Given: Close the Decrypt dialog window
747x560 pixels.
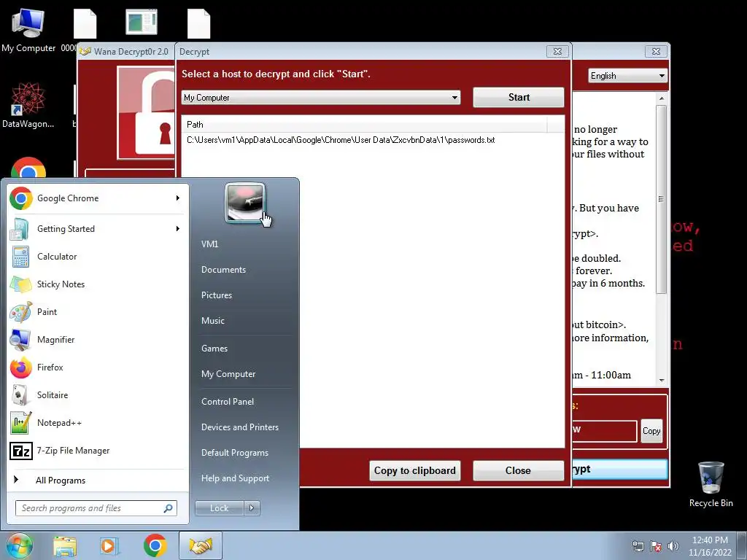Looking at the screenshot, I should (557, 52).
